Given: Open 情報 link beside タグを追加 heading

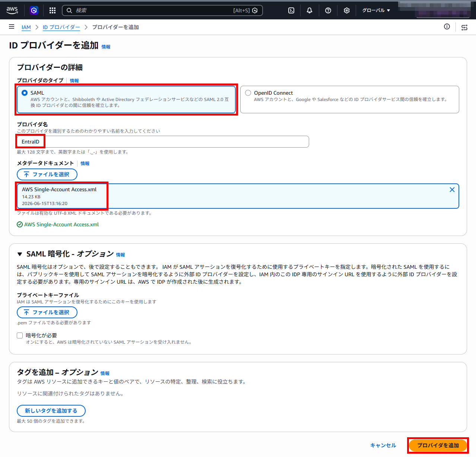Looking at the screenshot, I should pyautogui.click(x=105, y=373).
